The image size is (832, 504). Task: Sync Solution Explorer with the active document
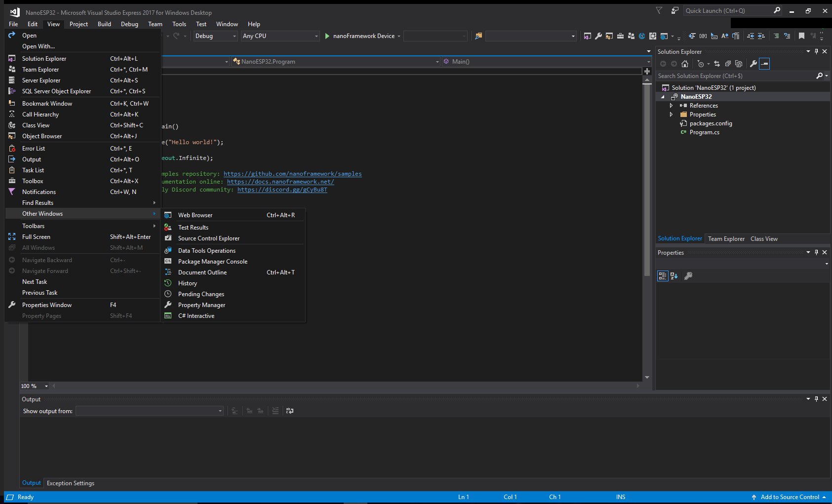pyautogui.click(x=717, y=64)
